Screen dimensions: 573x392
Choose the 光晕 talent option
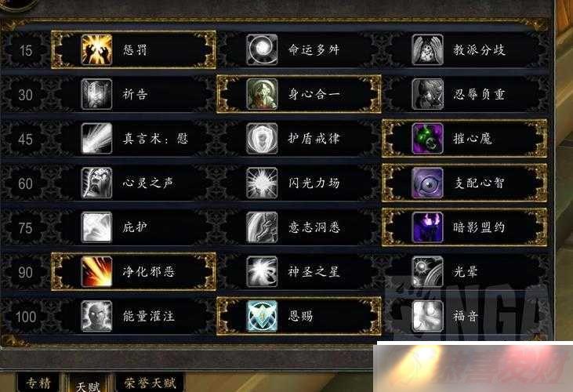pyautogui.click(x=465, y=271)
